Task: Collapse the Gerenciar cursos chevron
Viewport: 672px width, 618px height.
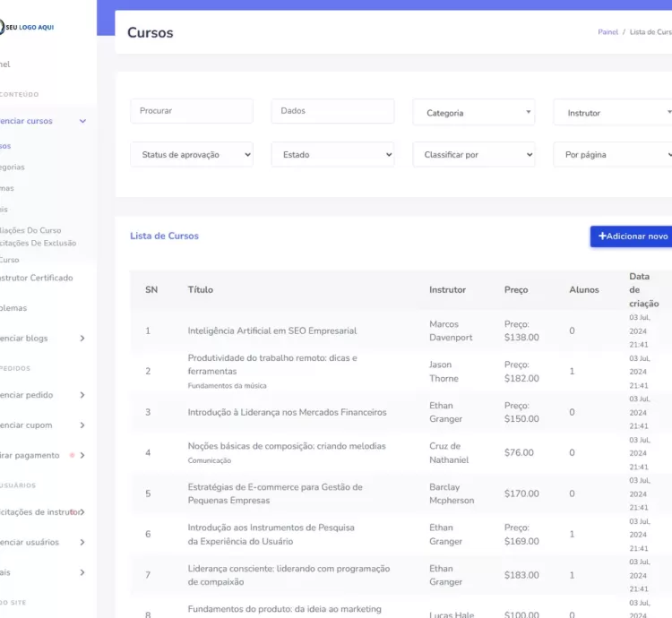Action: [x=82, y=121]
